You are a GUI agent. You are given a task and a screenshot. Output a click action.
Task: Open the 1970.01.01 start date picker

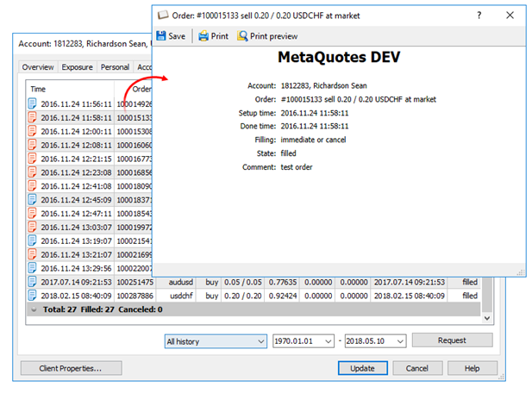pyautogui.click(x=329, y=341)
